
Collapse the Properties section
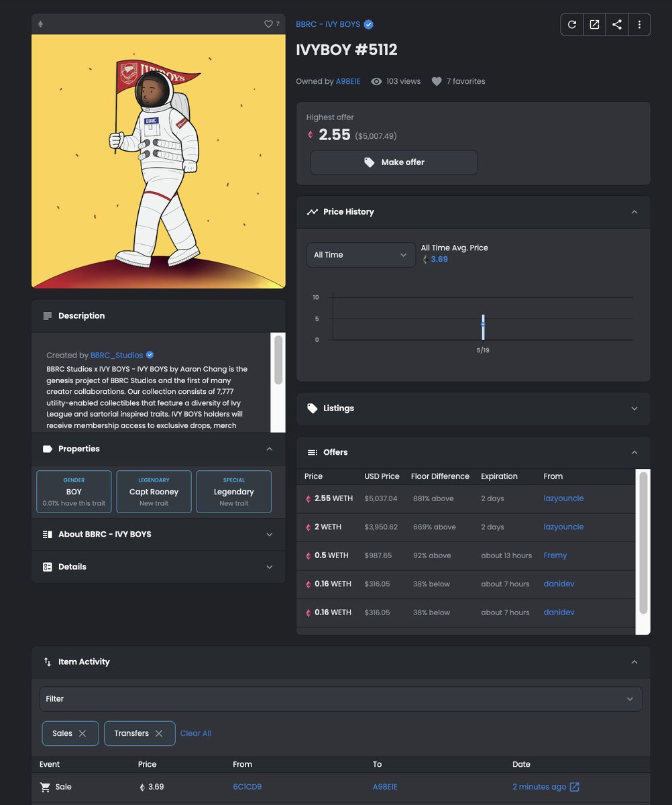270,449
